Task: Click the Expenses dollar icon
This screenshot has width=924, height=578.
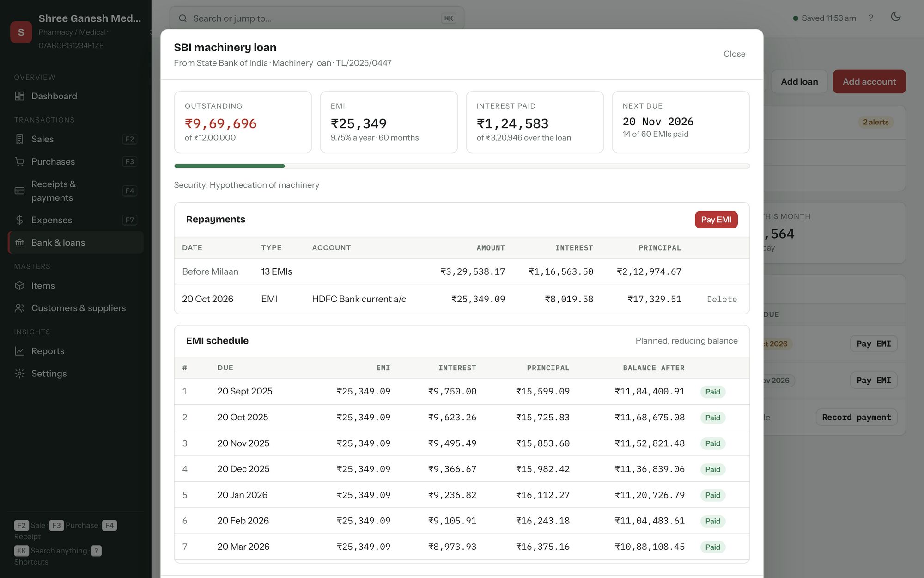Action: 19,220
